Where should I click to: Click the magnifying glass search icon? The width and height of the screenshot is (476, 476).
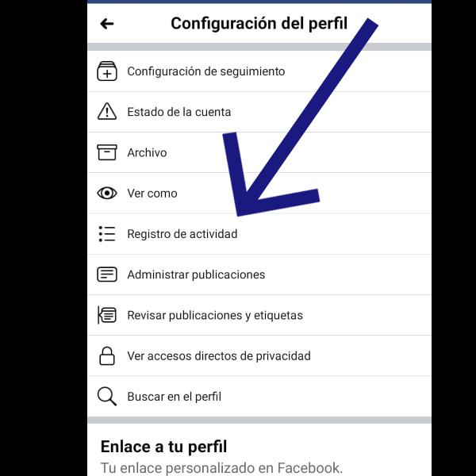(x=107, y=397)
